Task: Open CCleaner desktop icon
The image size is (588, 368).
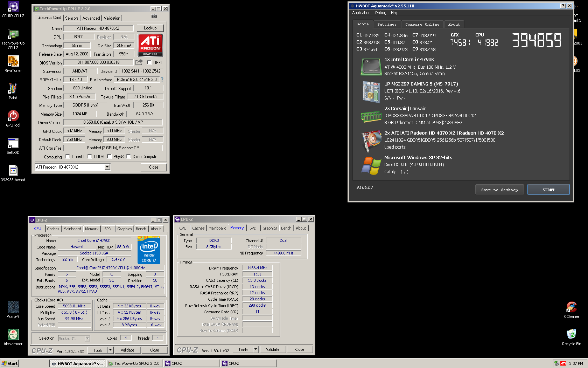Action: 572,310
